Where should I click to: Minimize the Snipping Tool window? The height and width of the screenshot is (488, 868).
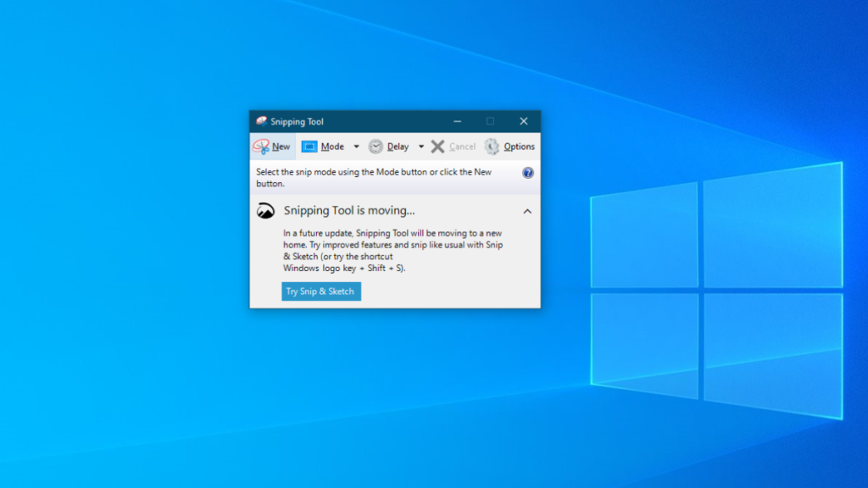pos(457,121)
